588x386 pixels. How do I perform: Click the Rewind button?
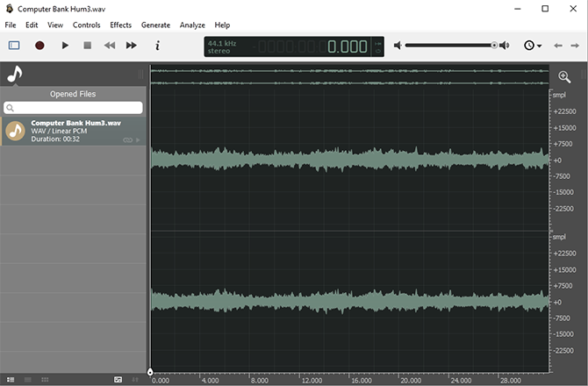tap(110, 46)
